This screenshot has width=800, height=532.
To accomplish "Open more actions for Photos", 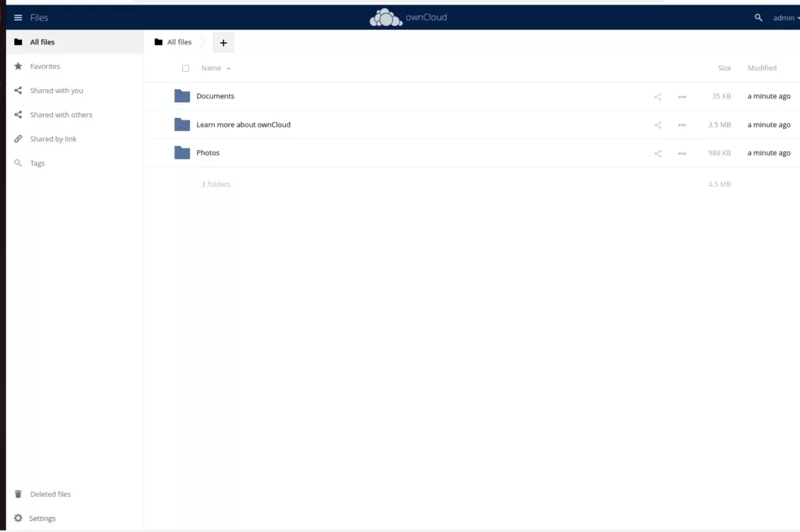I will click(x=682, y=154).
